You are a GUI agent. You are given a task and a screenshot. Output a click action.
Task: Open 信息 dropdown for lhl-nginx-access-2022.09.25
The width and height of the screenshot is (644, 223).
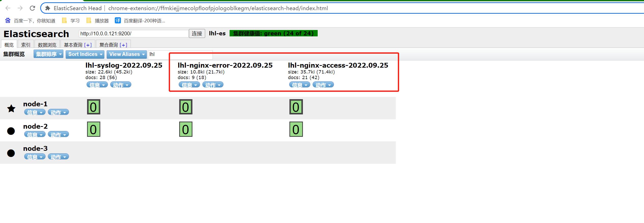pyautogui.click(x=300, y=85)
